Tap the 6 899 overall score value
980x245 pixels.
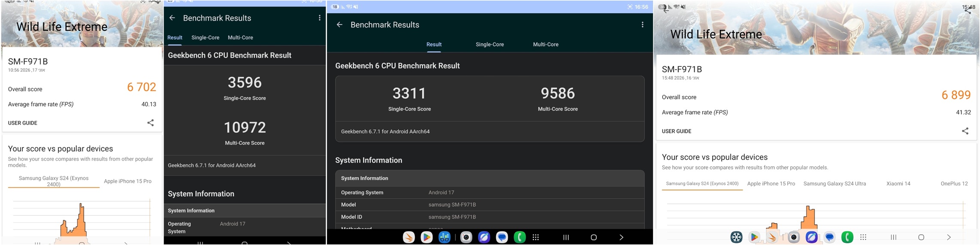(x=956, y=95)
